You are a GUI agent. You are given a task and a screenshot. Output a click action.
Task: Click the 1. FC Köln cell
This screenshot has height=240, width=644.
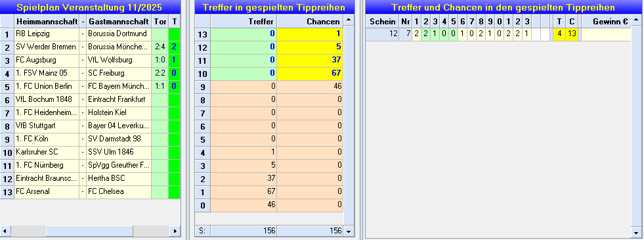[x=46, y=139]
